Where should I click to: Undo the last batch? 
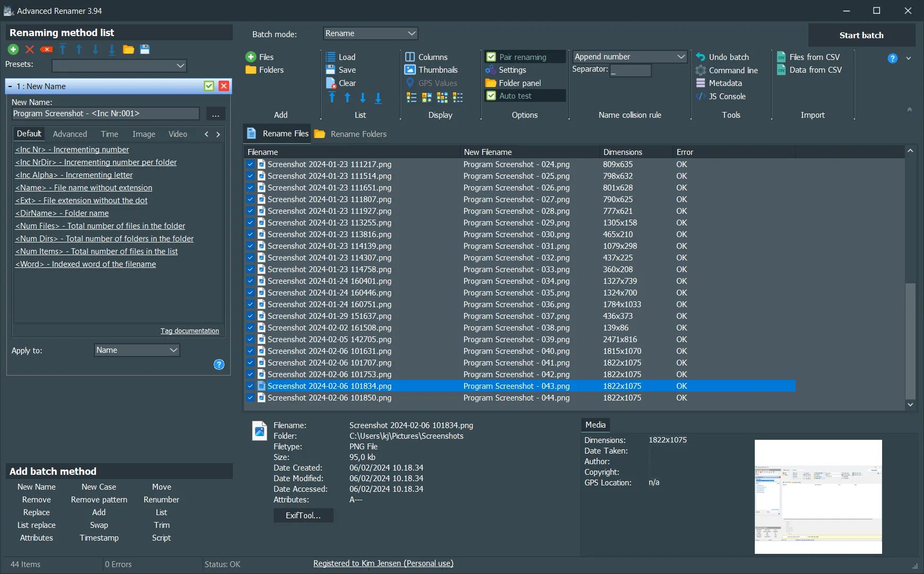[728, 57]
